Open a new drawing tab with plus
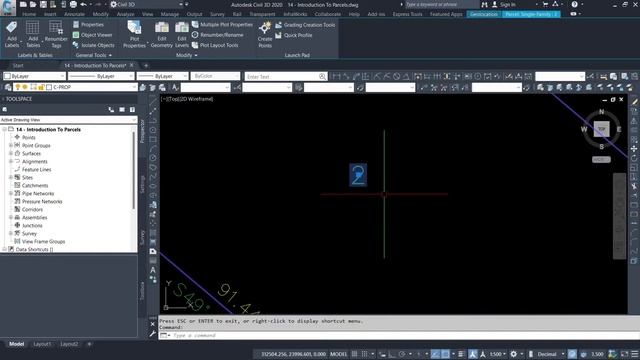Viewport: 640px width, 360px height. [x=146, y=65]
